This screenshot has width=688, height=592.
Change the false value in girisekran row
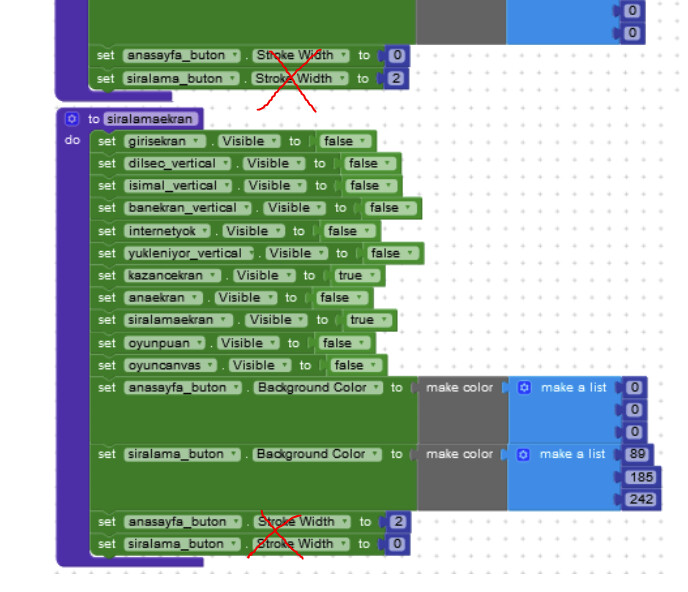[x=345, y=141]
